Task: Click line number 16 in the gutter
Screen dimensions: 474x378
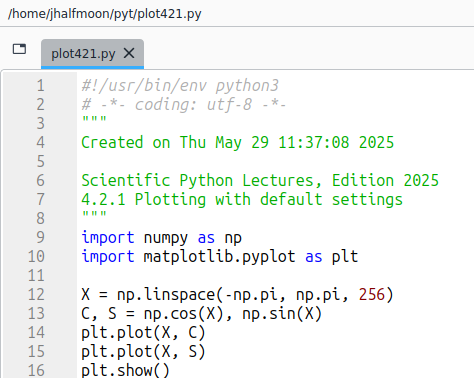Action: tap(36, 371)
